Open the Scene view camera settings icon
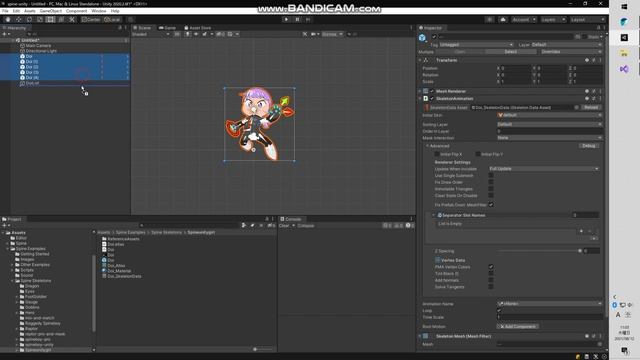 click(x=314, y=34)
